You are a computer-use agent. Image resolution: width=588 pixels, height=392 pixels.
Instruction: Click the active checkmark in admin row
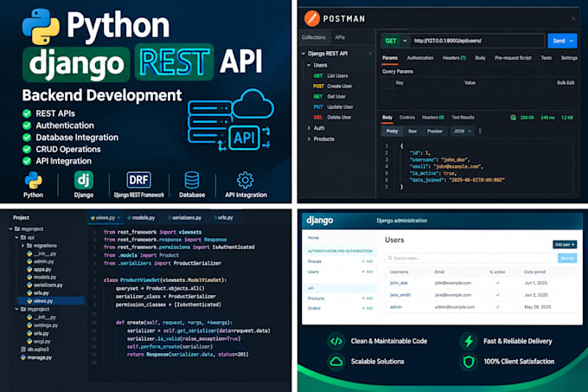[497, 307]
